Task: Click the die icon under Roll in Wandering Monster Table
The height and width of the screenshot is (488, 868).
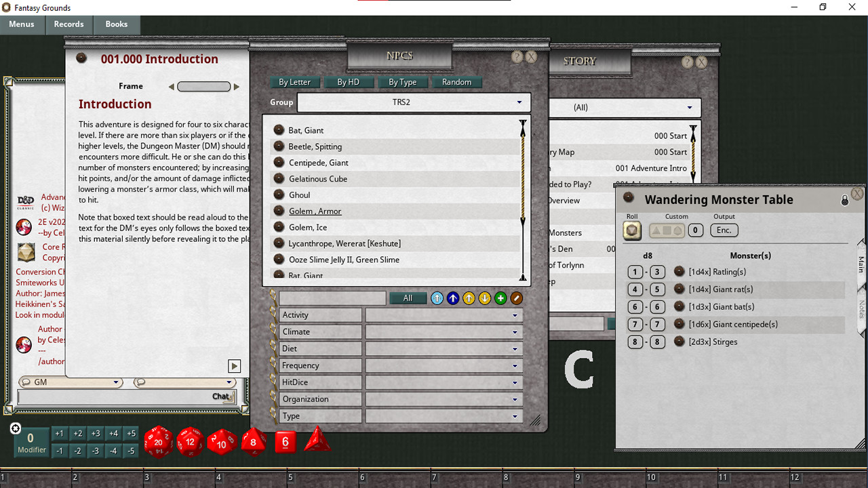Action: click(631, 230)
